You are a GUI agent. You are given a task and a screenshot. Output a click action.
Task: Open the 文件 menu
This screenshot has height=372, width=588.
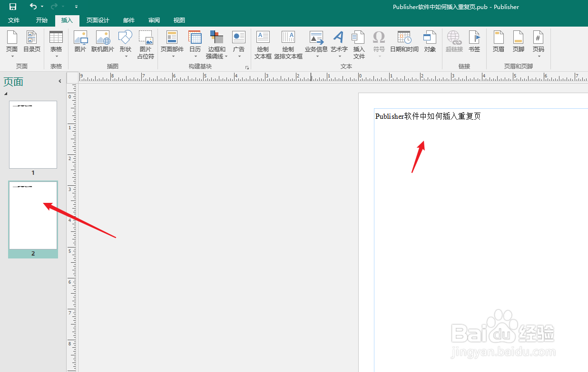14,20
